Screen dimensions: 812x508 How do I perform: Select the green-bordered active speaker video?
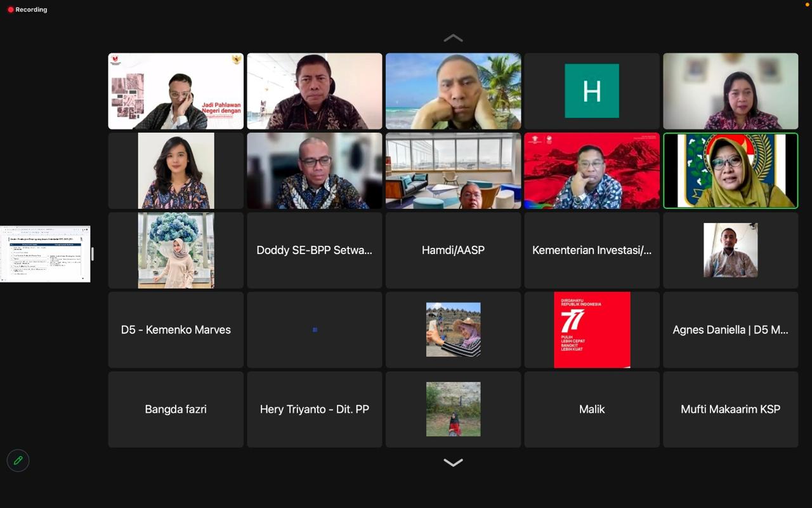coord(730,171)
